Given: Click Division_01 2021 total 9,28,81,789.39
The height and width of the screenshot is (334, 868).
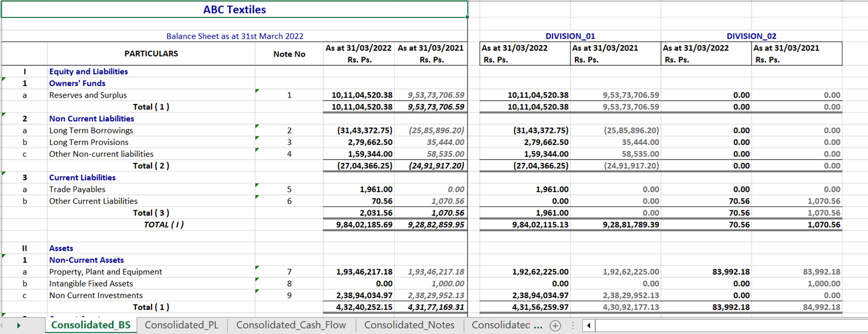Looking at the screenshot, I should (x=630, y=224).
